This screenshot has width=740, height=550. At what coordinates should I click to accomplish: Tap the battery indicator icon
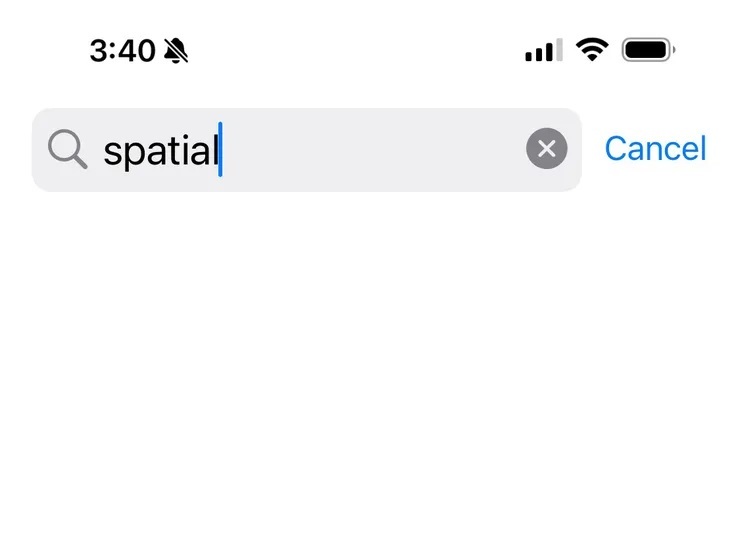click(x=649, y=49)
